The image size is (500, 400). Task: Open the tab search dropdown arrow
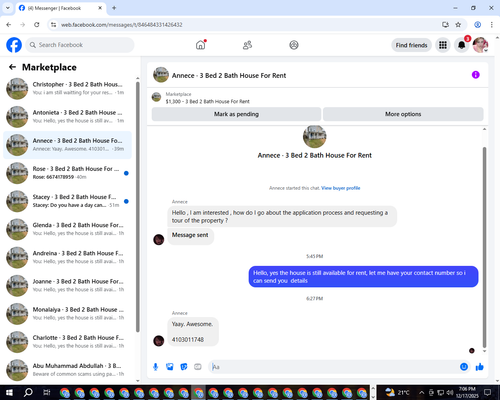[8, 8]
